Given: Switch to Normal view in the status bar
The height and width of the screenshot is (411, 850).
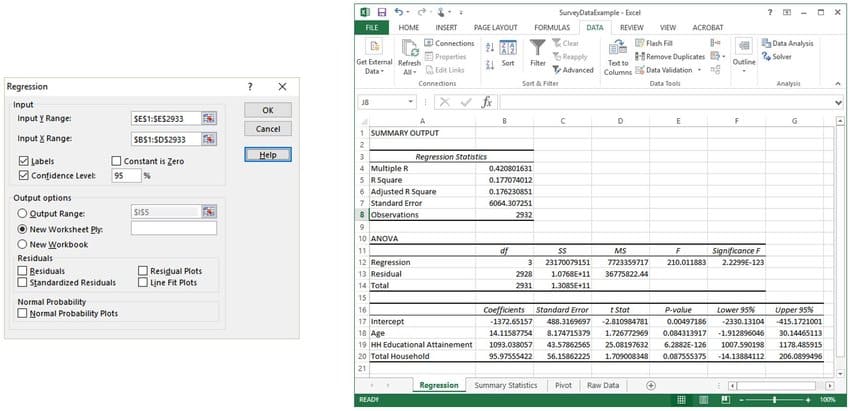Looking at the screenshot, I should click(x=681, y=400).
